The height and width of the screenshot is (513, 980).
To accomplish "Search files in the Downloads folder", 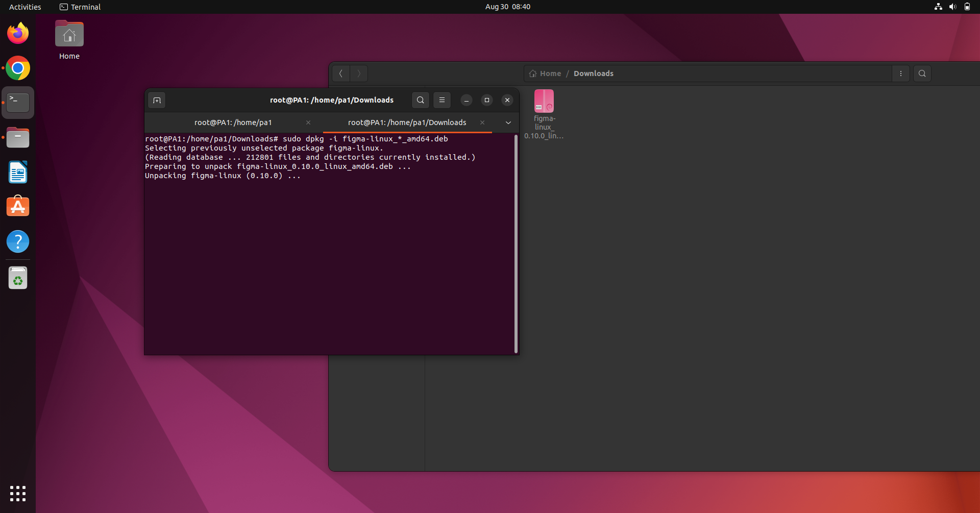I will [x=922, y=73].
